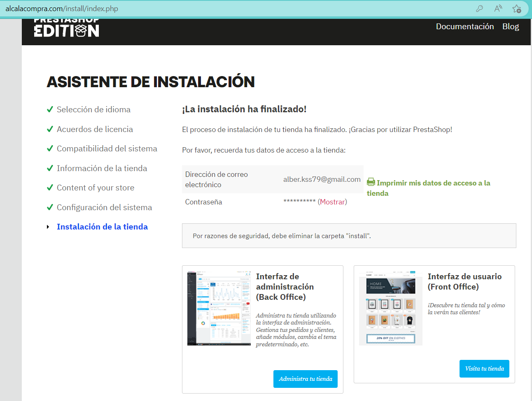The width and height of the screenshot is (532, 401).
Task: Click the checkmark beside Compatibilidad del sistema
Action: click(x=50, y=148)
